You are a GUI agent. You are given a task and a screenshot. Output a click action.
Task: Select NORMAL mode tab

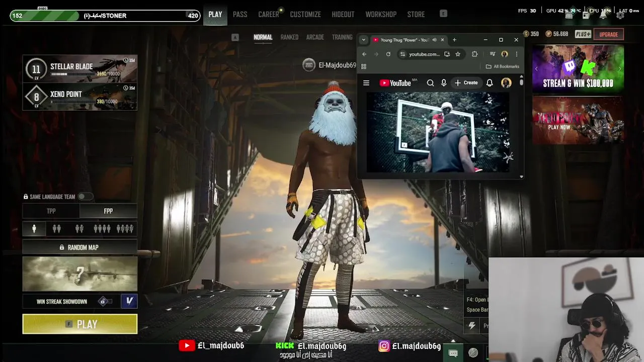263,37
